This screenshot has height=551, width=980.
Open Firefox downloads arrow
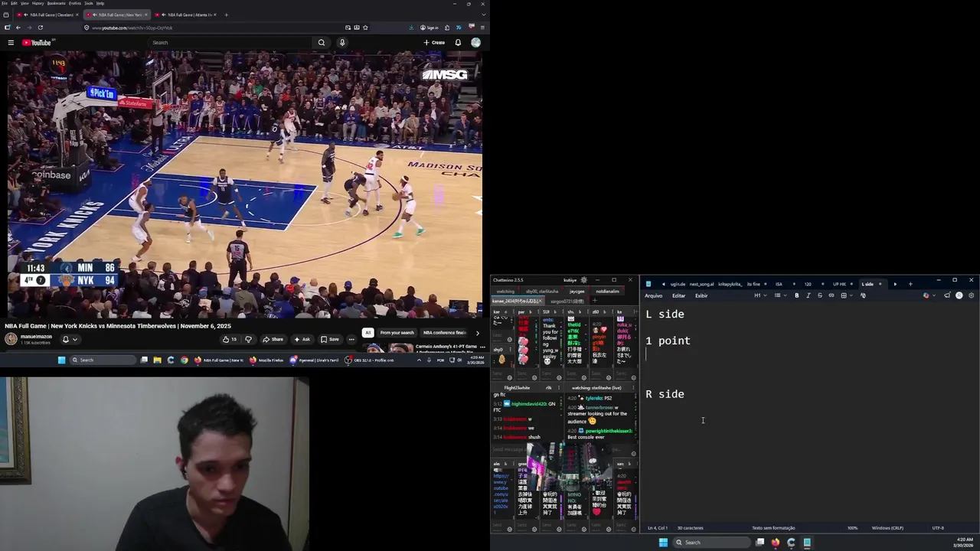coord(411,28)
